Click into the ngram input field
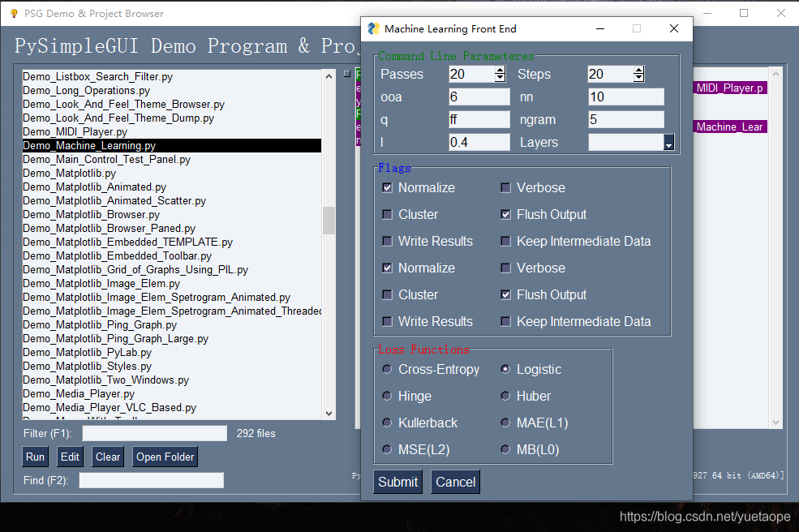This screenshot has width=799, height=532. (x=626, y=120)
